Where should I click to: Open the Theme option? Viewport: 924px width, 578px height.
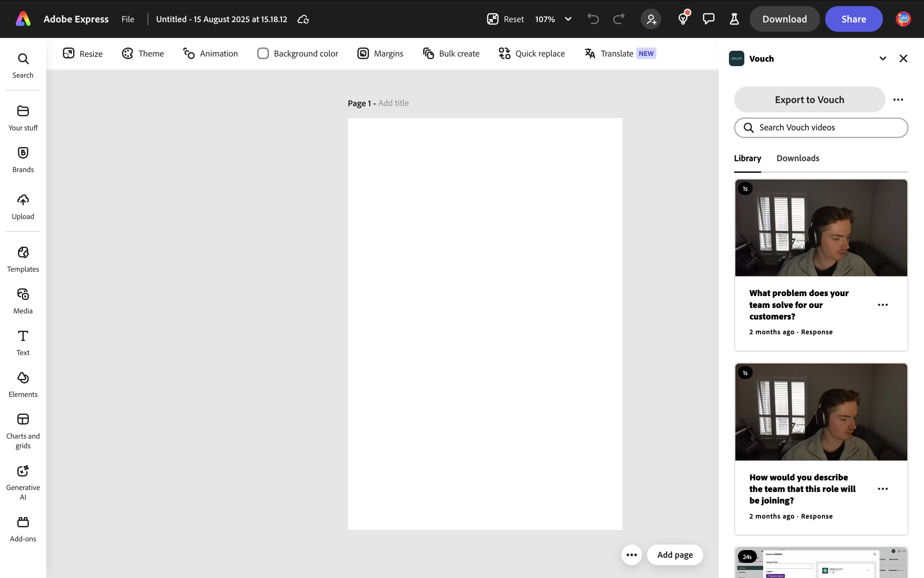click(143, 54)
